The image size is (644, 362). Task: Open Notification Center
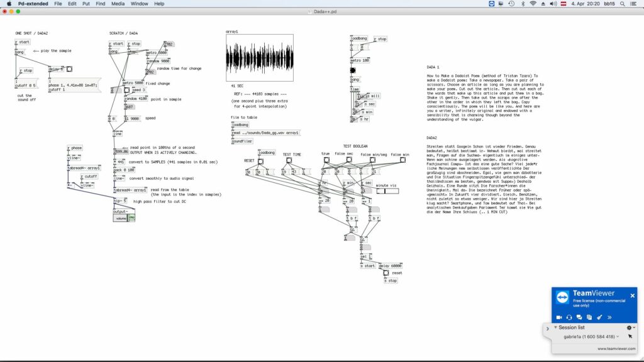pos(633,4)
